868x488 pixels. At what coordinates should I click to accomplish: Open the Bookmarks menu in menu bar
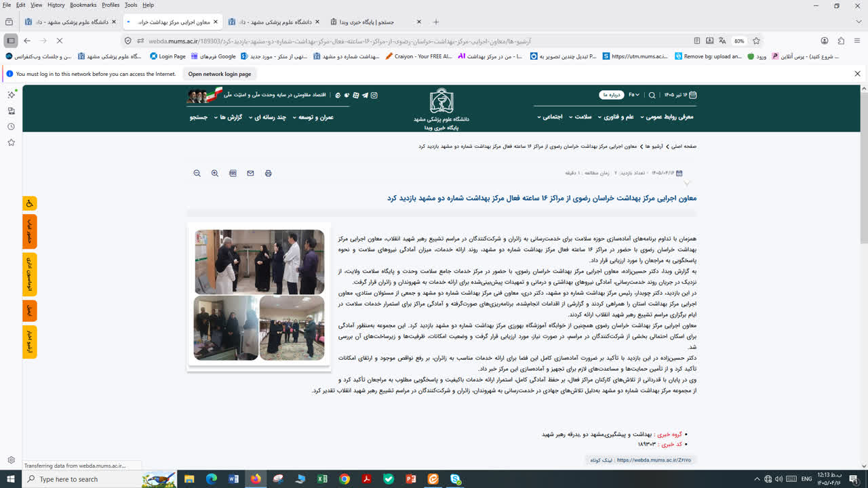[83, 5]
